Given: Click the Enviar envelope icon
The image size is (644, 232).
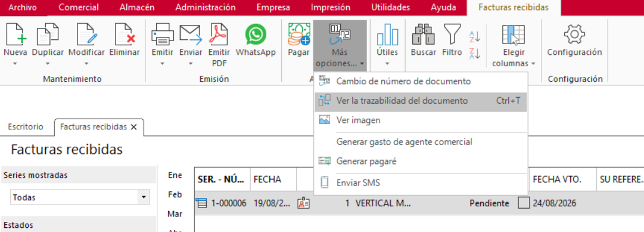Looking at the screenshot, I should (191, 34).
